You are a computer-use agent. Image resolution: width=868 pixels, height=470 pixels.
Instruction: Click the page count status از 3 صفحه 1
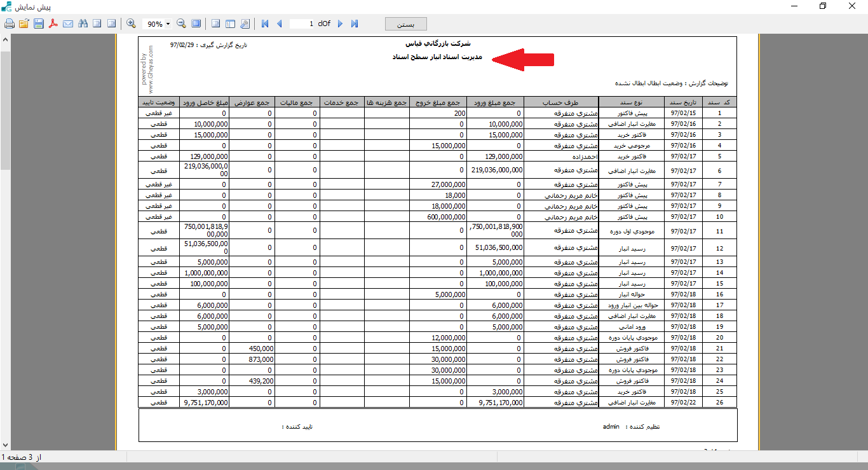tap(21, 457)
